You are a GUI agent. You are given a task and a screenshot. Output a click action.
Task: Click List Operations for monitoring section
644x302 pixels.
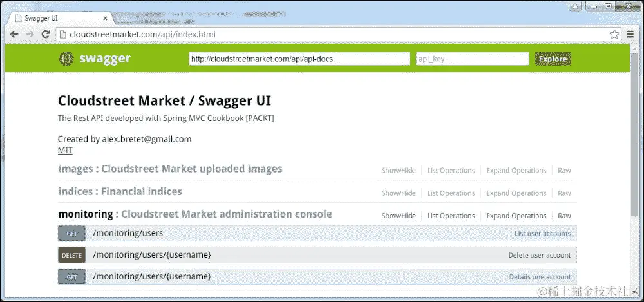451,216
